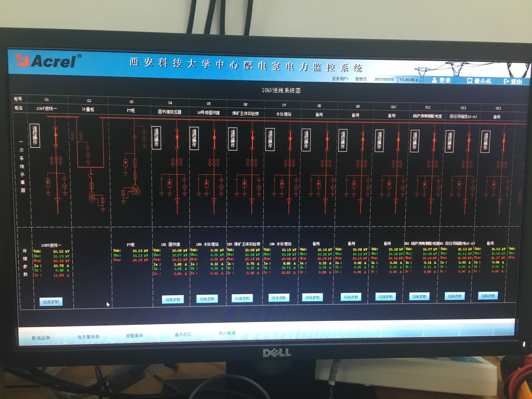Click the 登录 login button
Screen dimensions: 532x399
pos(441,80)
